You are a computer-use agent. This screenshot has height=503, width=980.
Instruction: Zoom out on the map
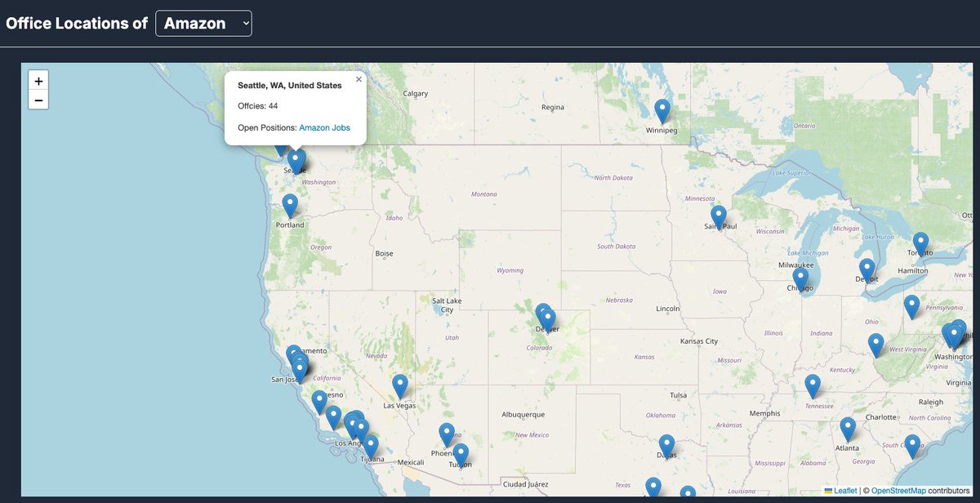(38, 100)
